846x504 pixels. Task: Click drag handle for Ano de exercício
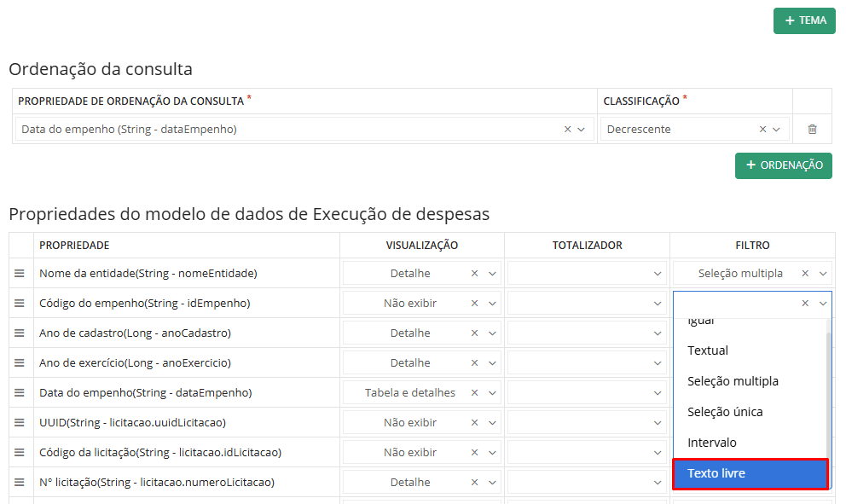[x=20, y=362]
